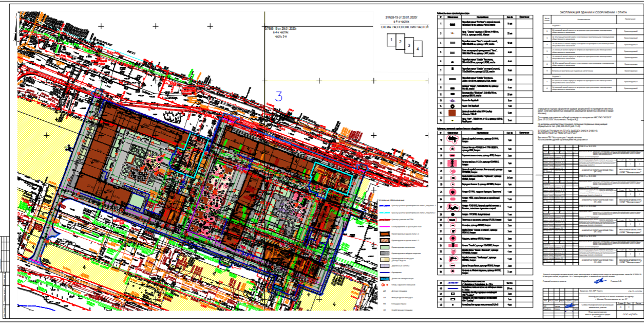Viewport: 644px width, 325px height.
Task: Click the text "часть 3-я"
Action: (282, 37)
